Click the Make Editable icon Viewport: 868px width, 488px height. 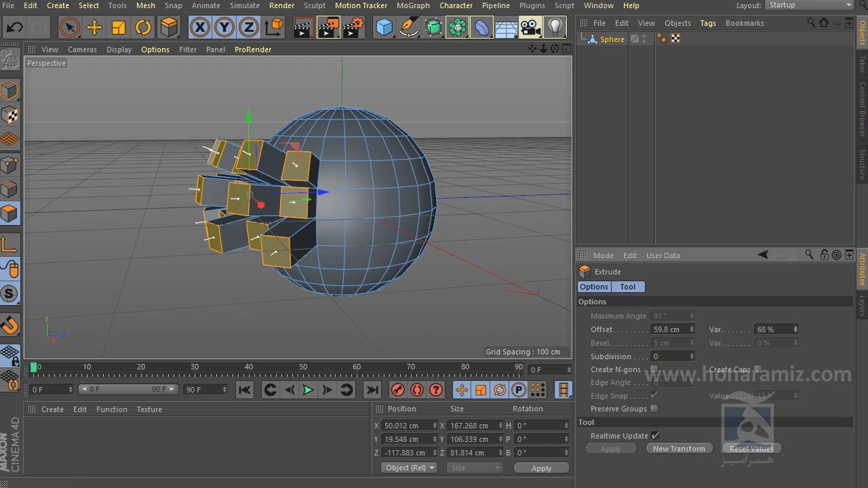click(9, 61)
